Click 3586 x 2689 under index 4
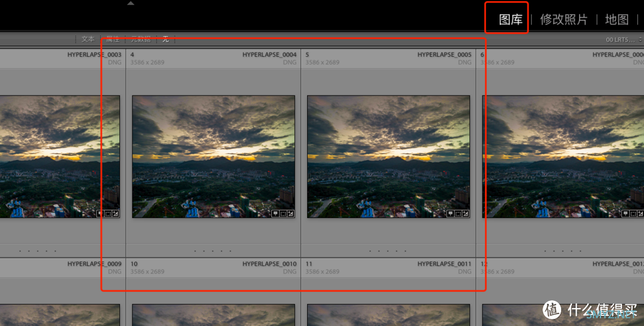Image resolution: width=644 pixels, height=326 pixels. click(x=147, y=63)
